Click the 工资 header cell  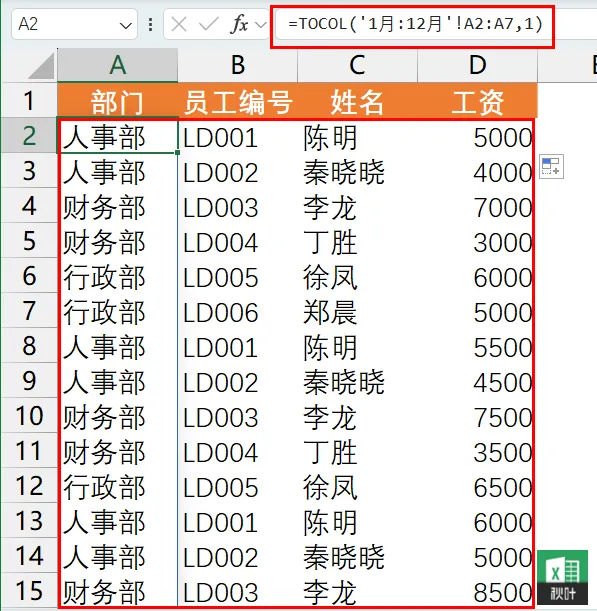click(477, 100)
